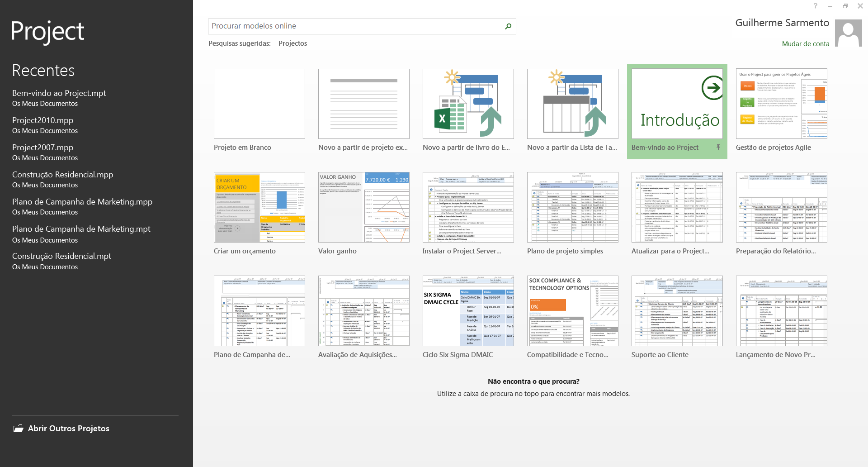Click the folder icon beside Abrir Outros Projetos
This screenshot has height=467, width=868.
(18, 428)
